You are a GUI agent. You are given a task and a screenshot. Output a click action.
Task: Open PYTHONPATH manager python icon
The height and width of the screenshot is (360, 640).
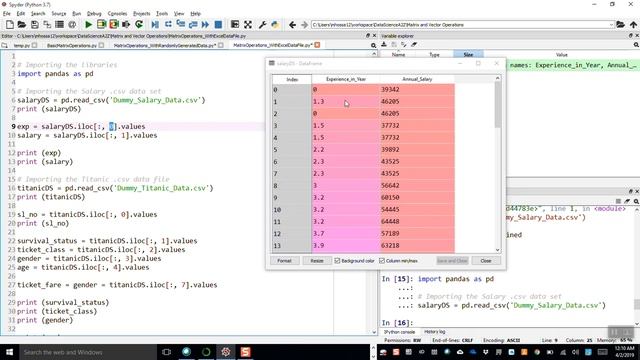click(x=275, y=25)
